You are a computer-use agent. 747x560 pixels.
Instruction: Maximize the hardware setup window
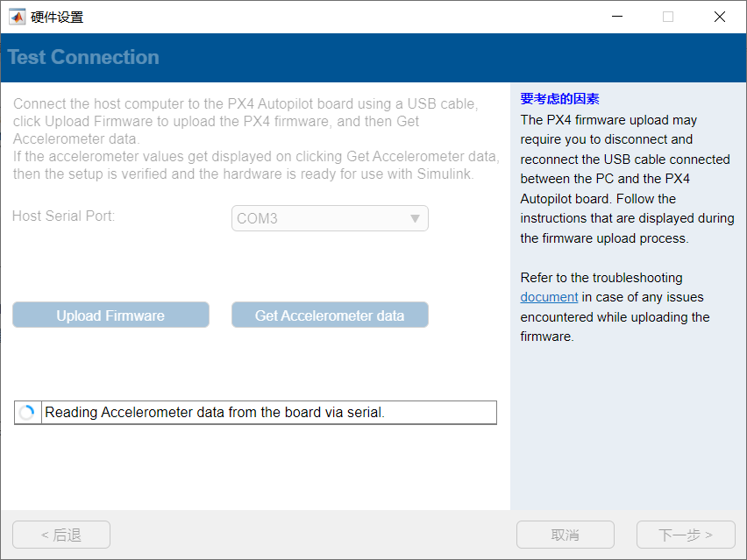click(668, 17)
